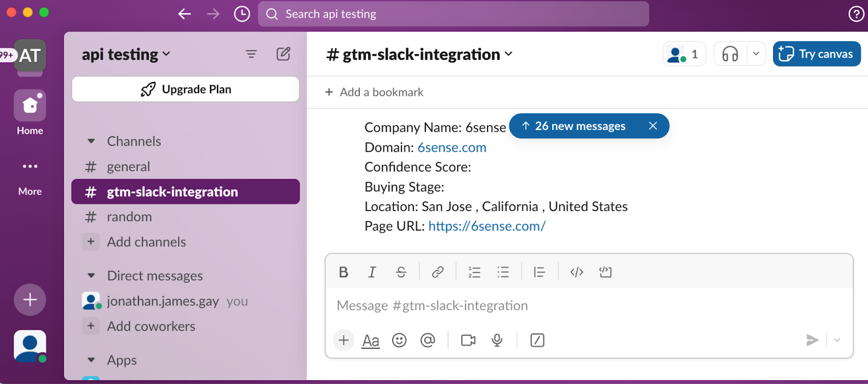This screenshot has width=868, height=384.
Task: Compose a new message
Action: [283, 54]
